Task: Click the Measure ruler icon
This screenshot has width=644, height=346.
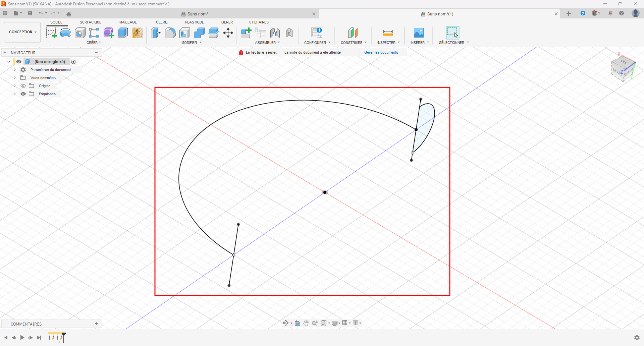Action: pyautogui.click(x=388, y=33)
